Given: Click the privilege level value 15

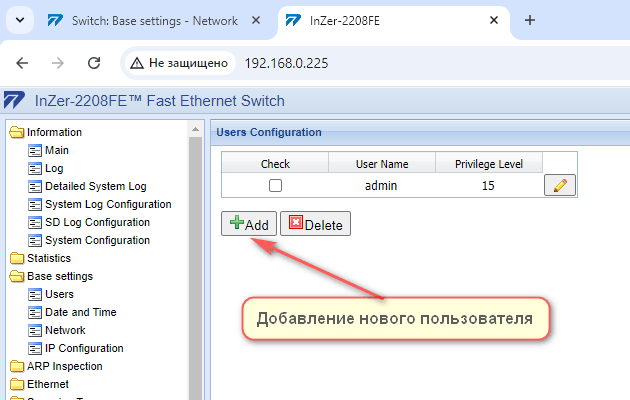Looking at the screenshot, I should pyautogui.click(x=488, y=186).
